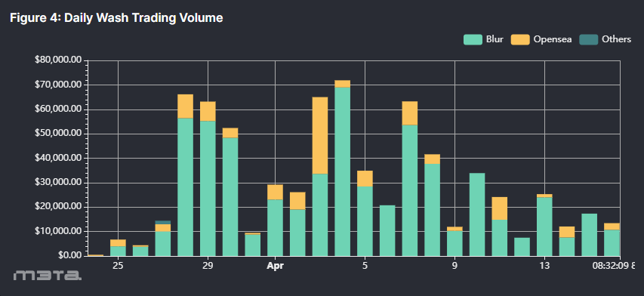This screenshot has width=644, height=296.
Task: Select the short April 12 Blur bar
Action: pos(522,247)
